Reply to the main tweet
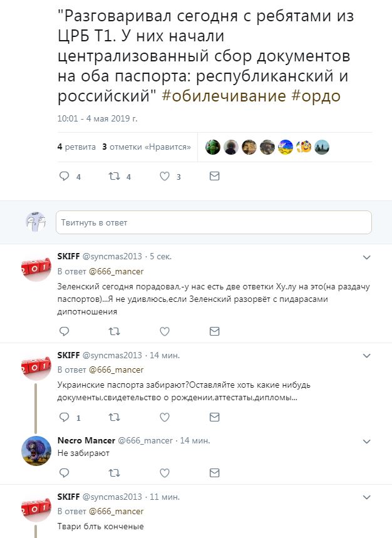The height and width of the screenshot is (538, 392). coord(64,177)
